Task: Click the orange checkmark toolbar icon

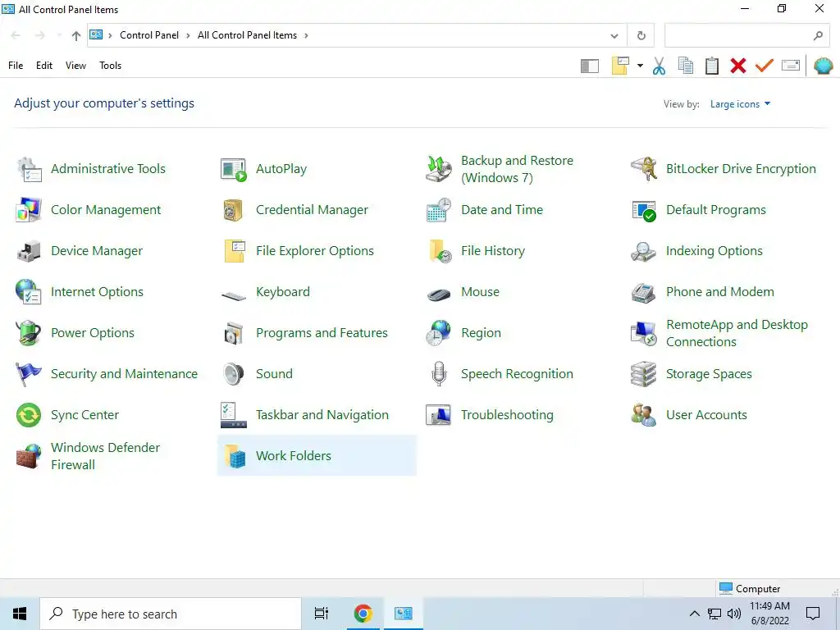Action: pyautogui.click(x=765, y=66)
